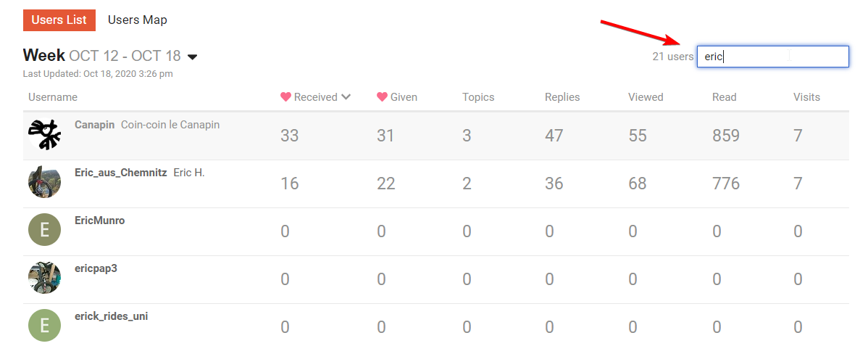
Task: Open the erick_rides_uni username link
Action: click(x=111, y=316)
